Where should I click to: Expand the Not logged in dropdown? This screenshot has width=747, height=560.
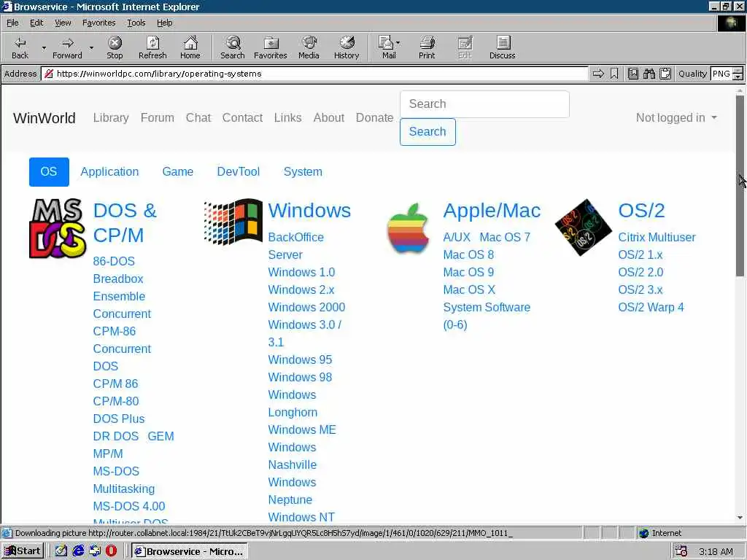coord(676,117)
